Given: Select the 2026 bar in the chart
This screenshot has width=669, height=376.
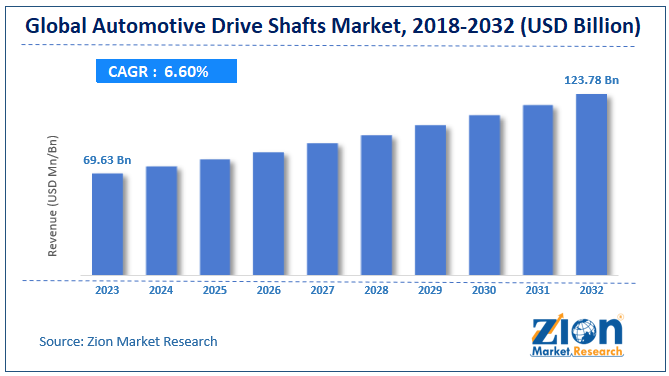Looking at the screenshot, I should [268, 213].
